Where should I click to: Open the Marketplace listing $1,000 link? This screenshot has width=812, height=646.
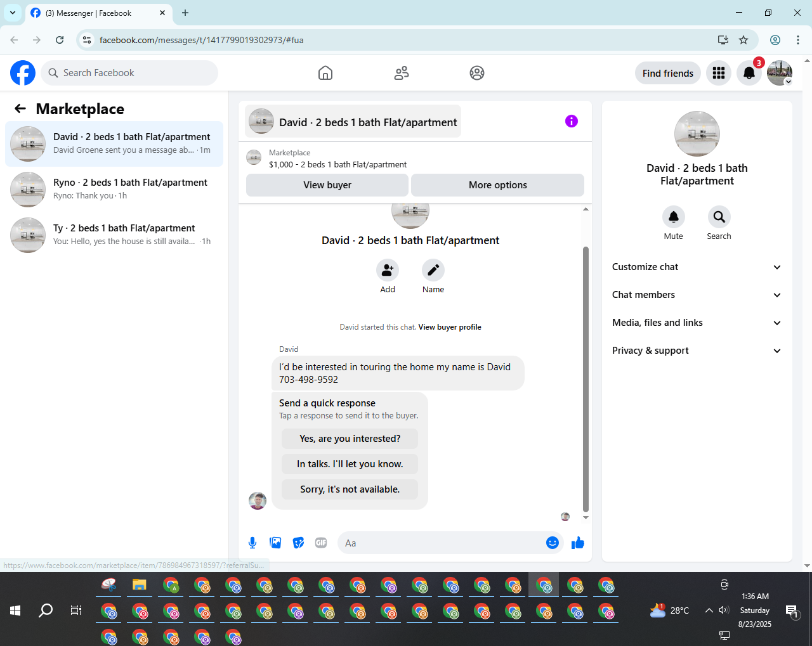(337, 164)
